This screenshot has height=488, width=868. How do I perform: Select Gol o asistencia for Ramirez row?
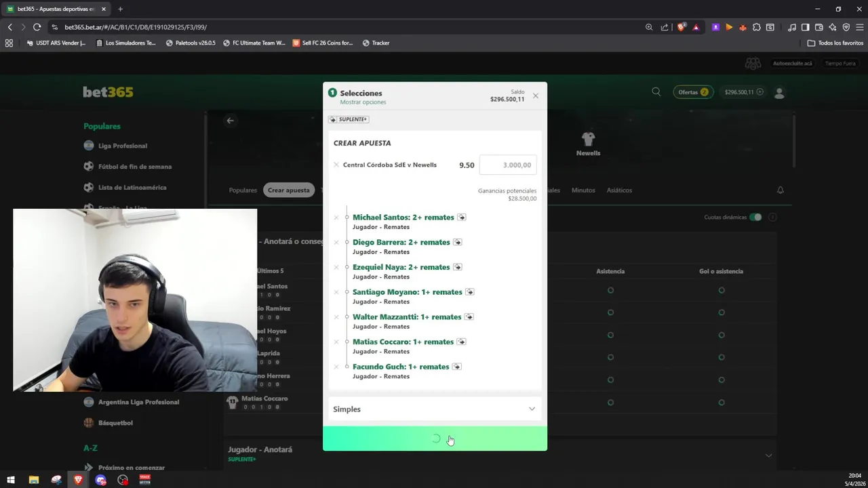(722, 312)
